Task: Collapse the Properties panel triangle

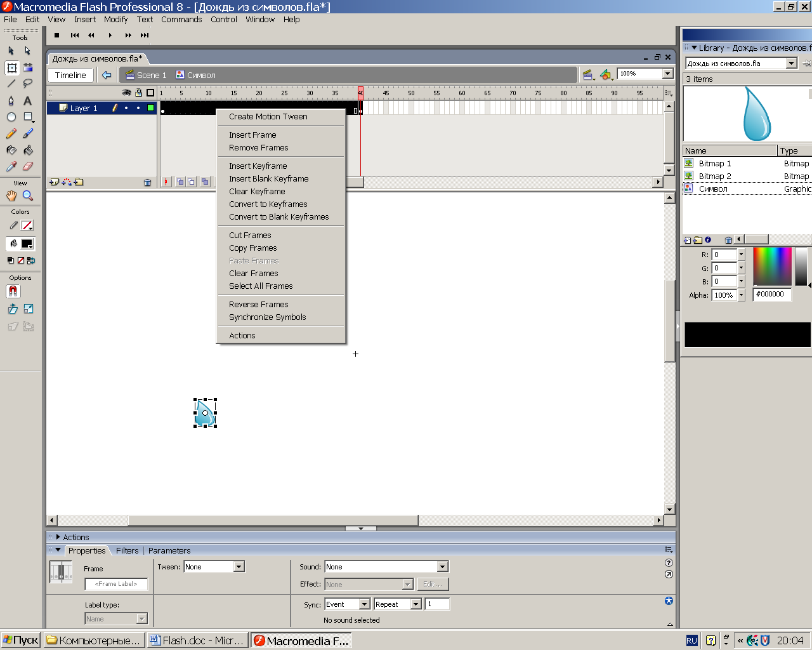Action: (58, 550)
